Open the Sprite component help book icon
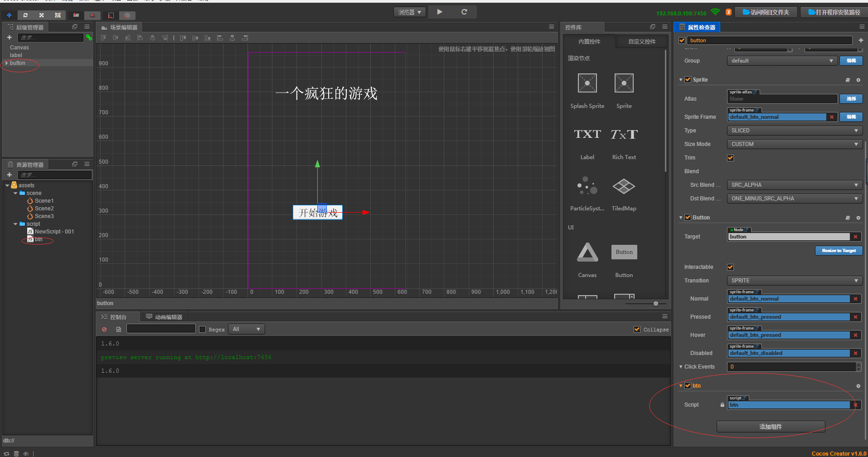This screenshot has width=868, height=457. [x=848, y=80]
